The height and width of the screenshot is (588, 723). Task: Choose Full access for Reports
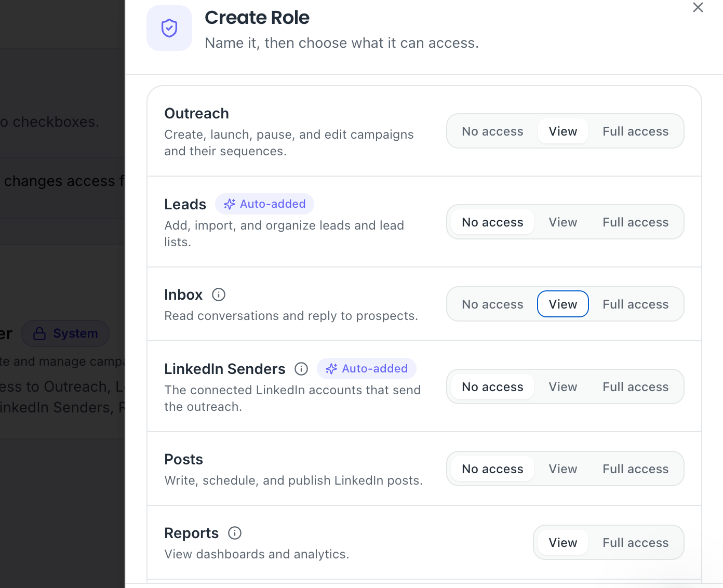pyautogui.click(x=636, y=543)
